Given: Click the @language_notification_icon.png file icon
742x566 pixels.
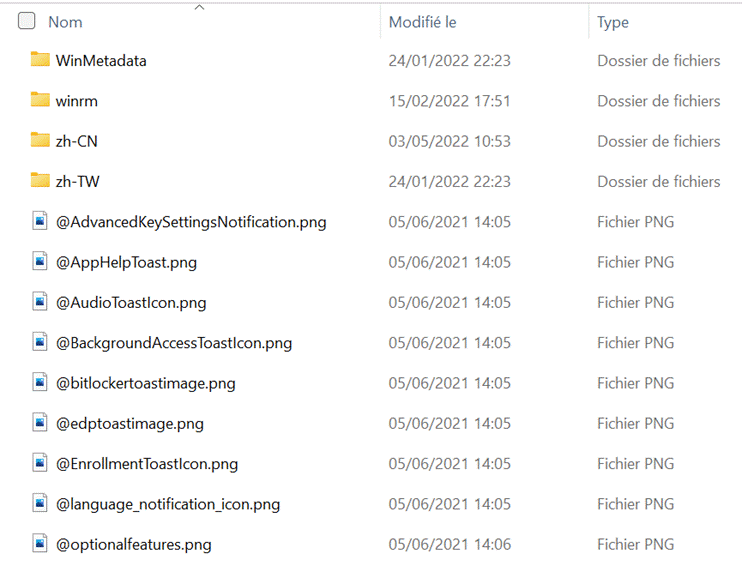Looking at the screenshot, I should [40, 503].
